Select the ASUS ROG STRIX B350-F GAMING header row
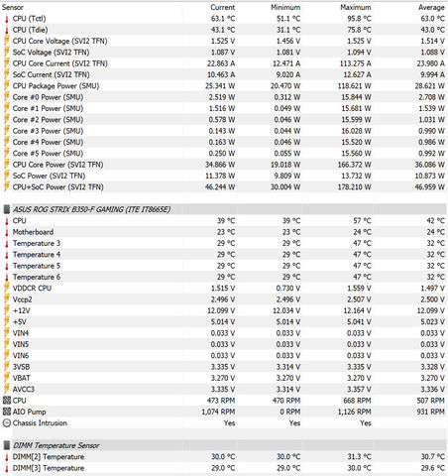 click(224, 209)
